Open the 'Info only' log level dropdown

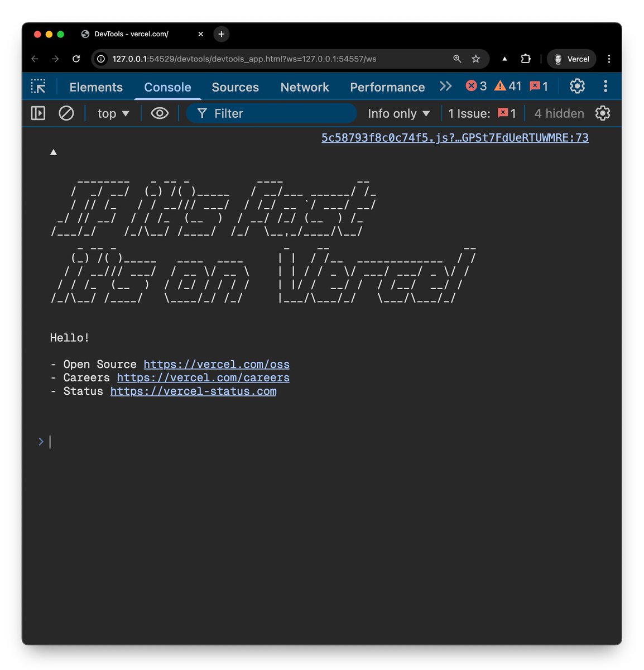(398, 113)
